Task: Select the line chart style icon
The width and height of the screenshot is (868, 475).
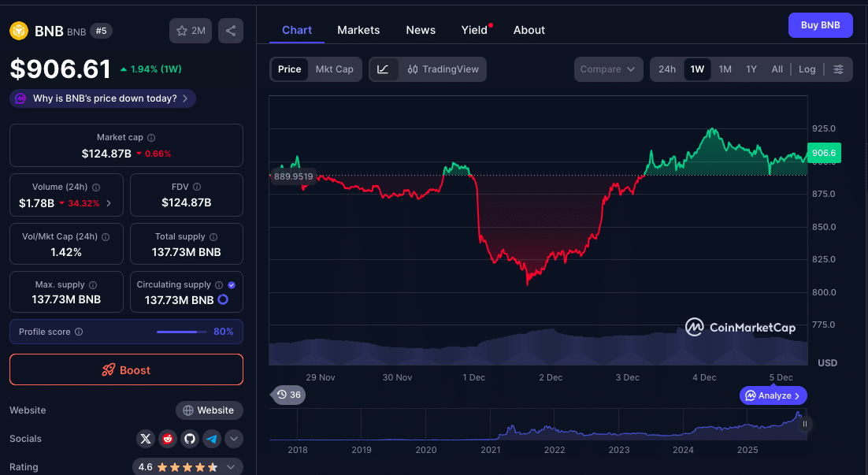Action: (383, 69)
